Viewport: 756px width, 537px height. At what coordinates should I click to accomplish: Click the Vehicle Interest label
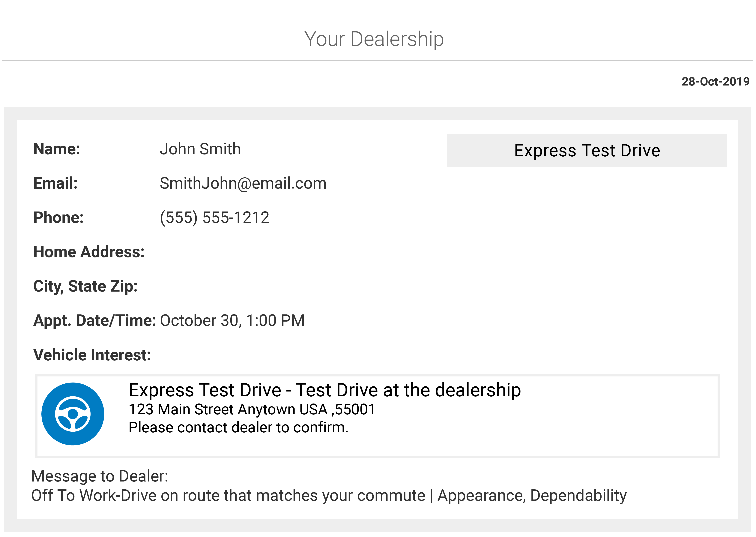92,355
